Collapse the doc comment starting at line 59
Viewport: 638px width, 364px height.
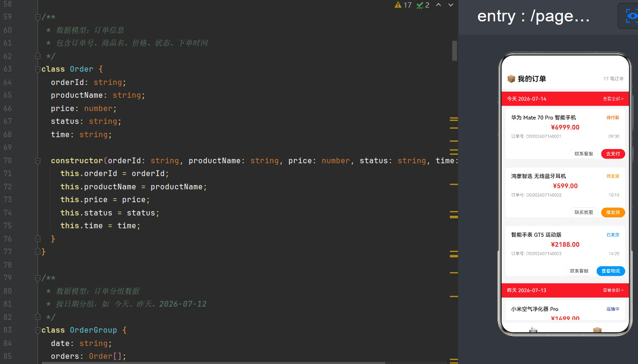(x=38, y=17)
